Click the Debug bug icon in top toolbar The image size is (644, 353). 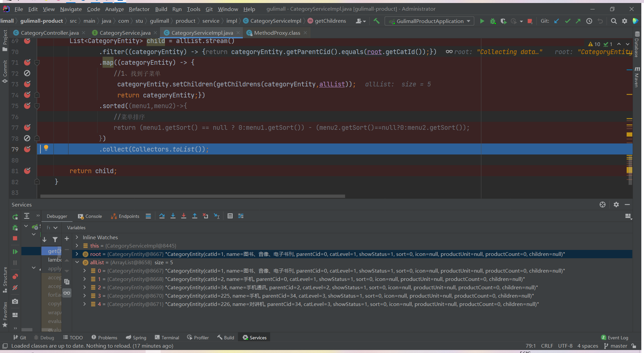pos(493,21)
